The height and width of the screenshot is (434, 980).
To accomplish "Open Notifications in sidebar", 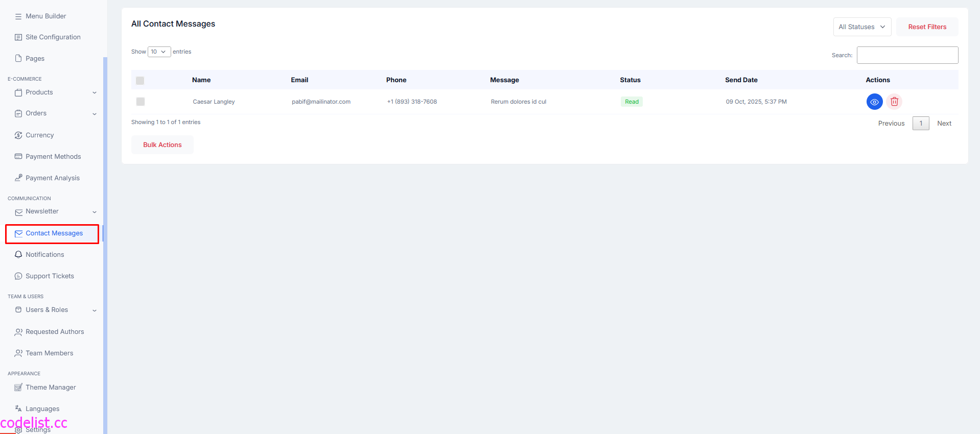I will 45,255.
